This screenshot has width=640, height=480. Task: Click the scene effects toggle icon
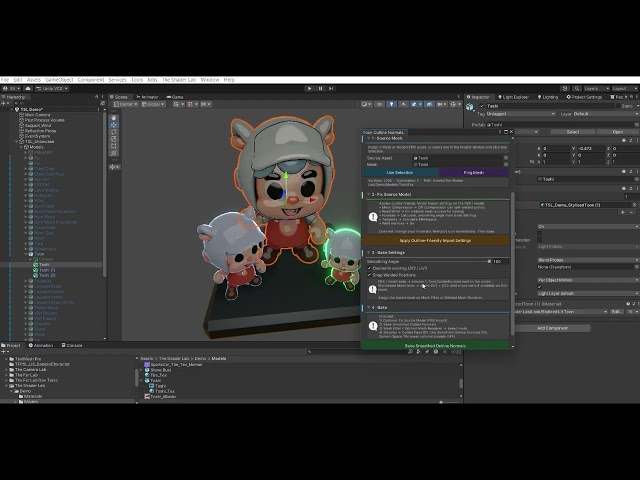click(414, 104)
